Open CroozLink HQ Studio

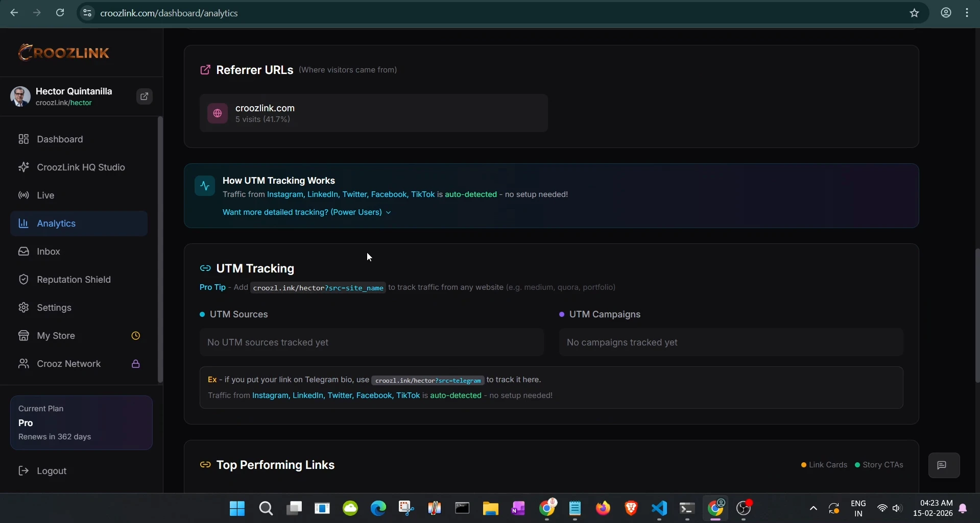click(x=80, y=167)
